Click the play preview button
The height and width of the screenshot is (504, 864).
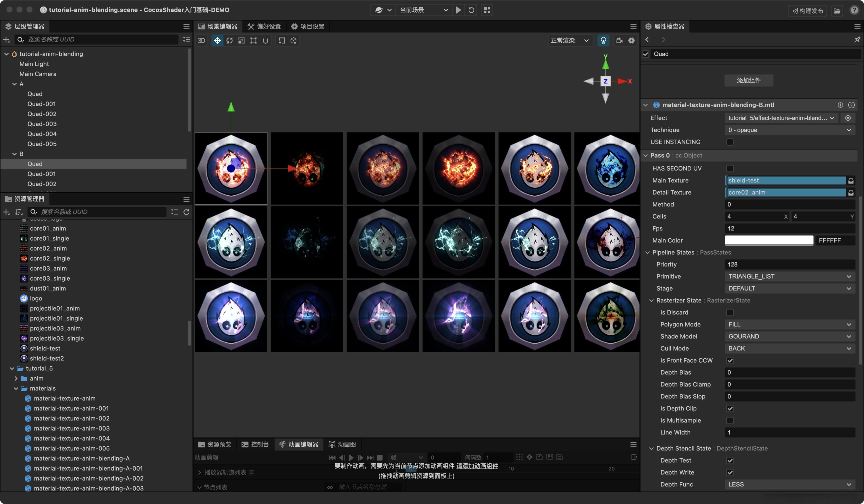[x=458, y=10]
